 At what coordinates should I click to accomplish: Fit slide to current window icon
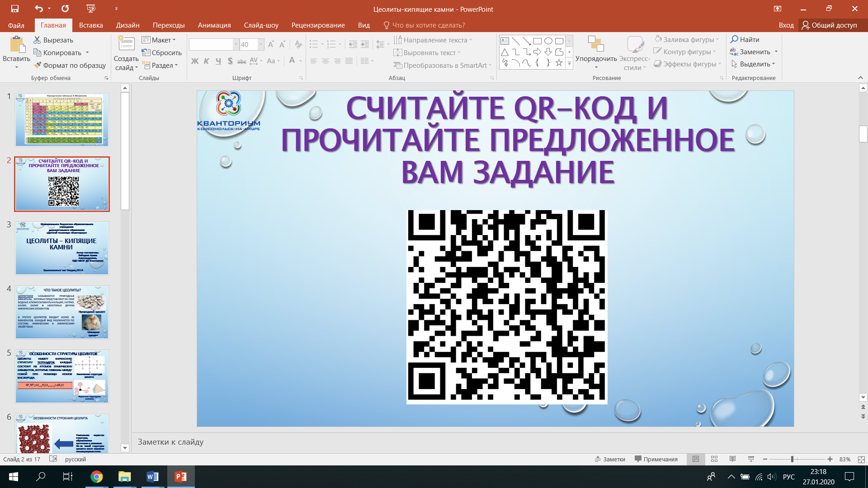pos(861,459)
